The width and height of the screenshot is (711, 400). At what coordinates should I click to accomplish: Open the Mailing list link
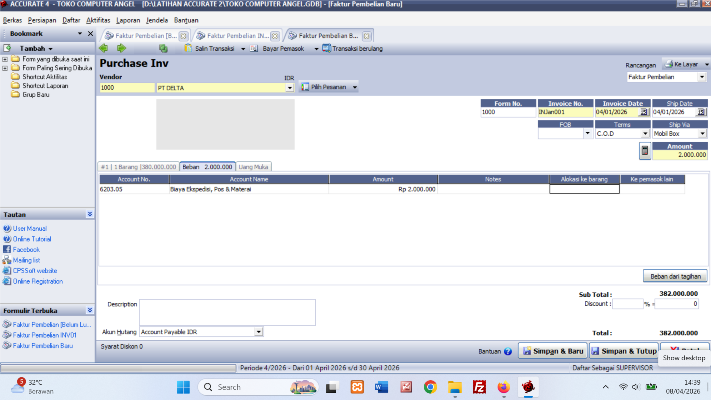click(26, 260)
